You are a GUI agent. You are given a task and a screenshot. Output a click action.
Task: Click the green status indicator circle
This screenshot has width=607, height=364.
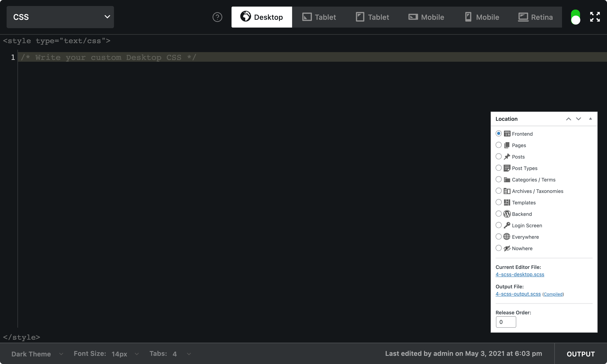click(576, 17)
